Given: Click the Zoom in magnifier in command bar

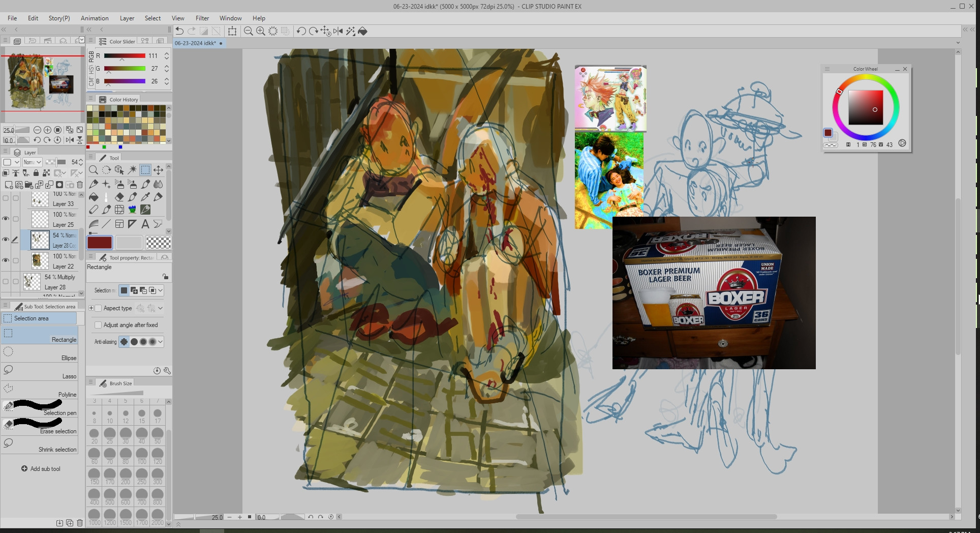Looking at the screenshot, I should 261,31.
